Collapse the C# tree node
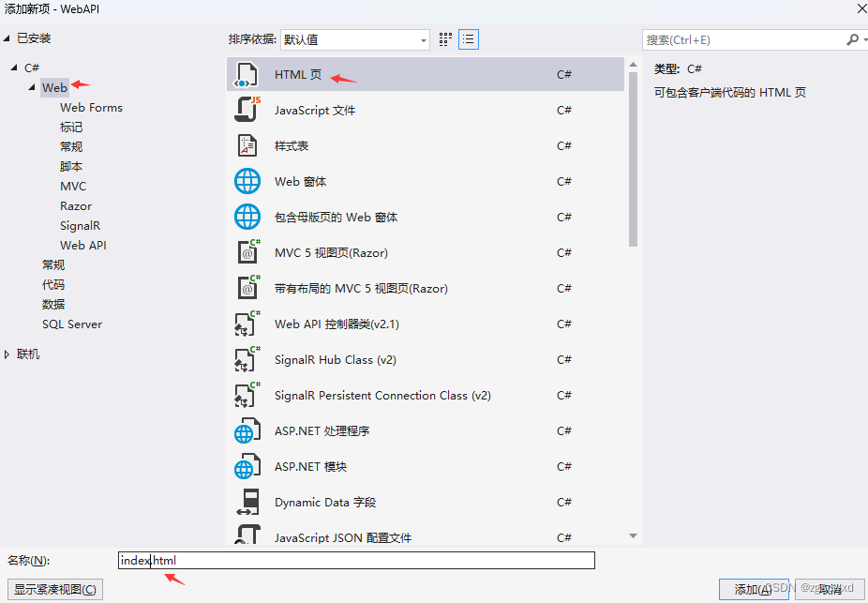868x603 pixels. pyautogui.click(x=14, y=68)
